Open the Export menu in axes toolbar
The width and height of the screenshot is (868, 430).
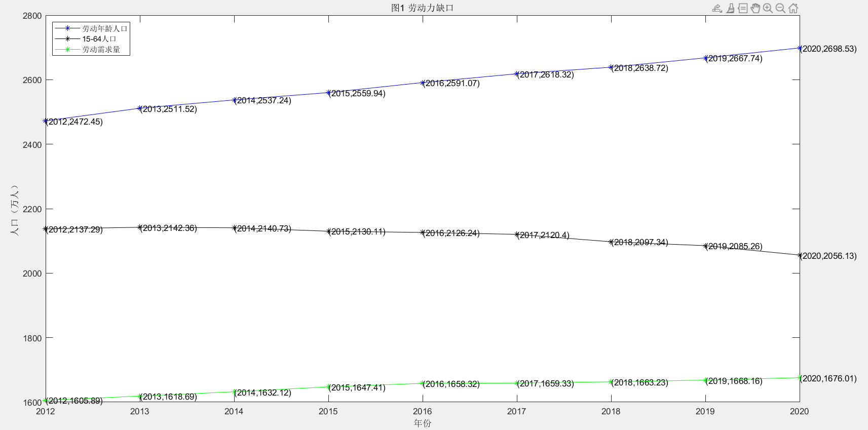pyautogui.click(x=717, y=8)
